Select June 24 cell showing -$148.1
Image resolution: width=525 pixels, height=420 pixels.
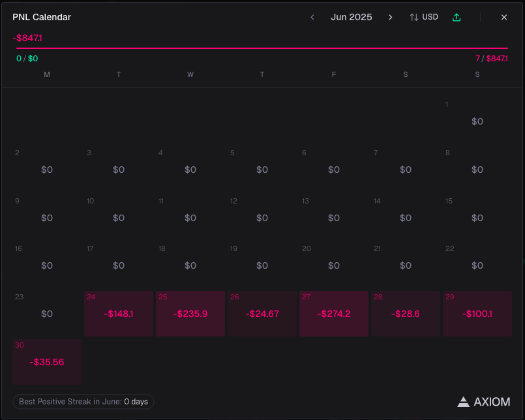tap(119, 314)
